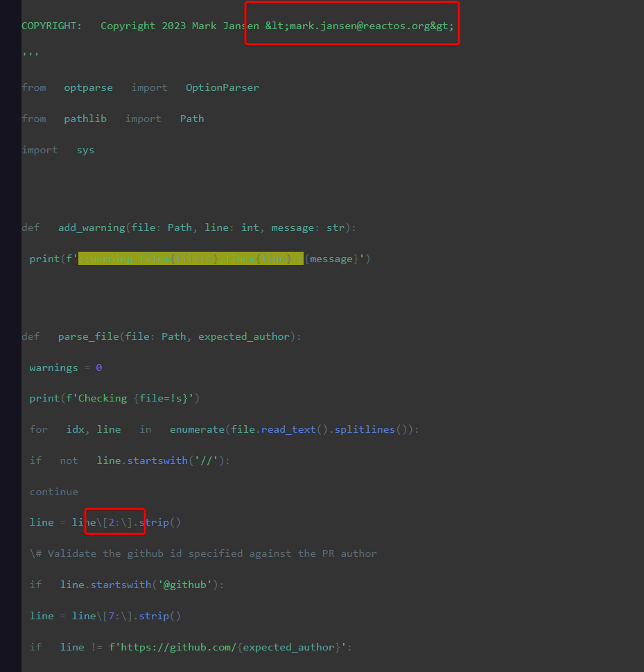Select Path in the pathlib import line

click(191, 118)
